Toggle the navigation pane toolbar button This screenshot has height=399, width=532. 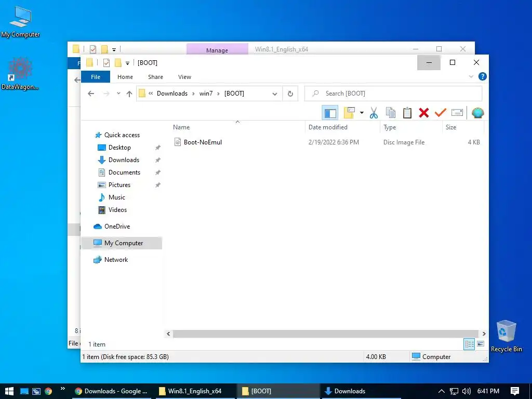tap(330, 113)
